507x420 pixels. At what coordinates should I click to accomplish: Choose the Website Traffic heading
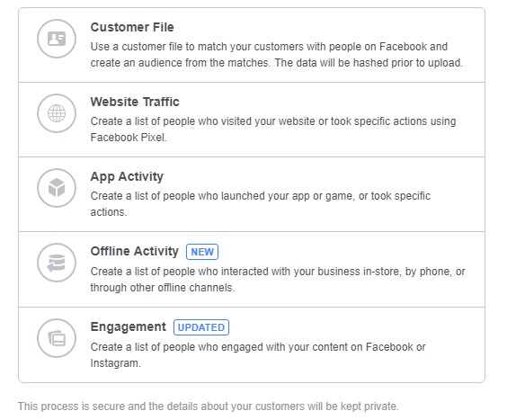135,102
